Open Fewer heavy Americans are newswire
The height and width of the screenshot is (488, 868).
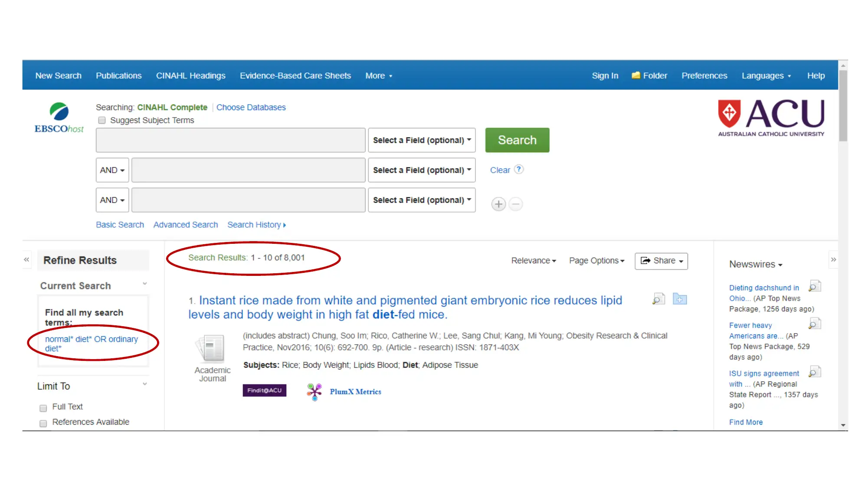pyautogui.click(x=756, y=331)
